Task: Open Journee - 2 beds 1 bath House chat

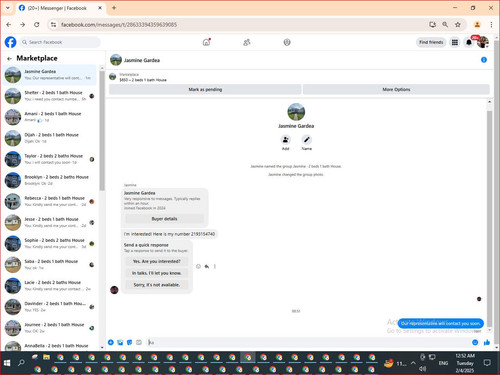Action: pos(50,328)
